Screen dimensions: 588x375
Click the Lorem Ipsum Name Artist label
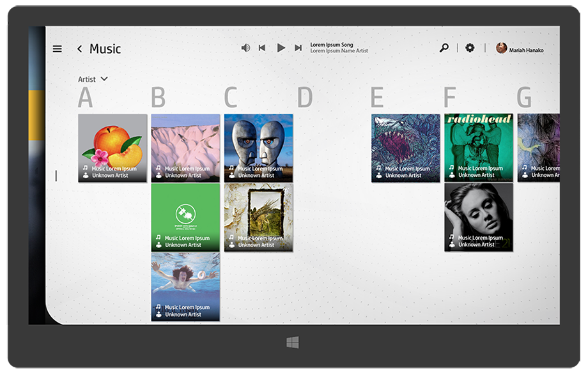pyautogui.click(x=339, y=50)
